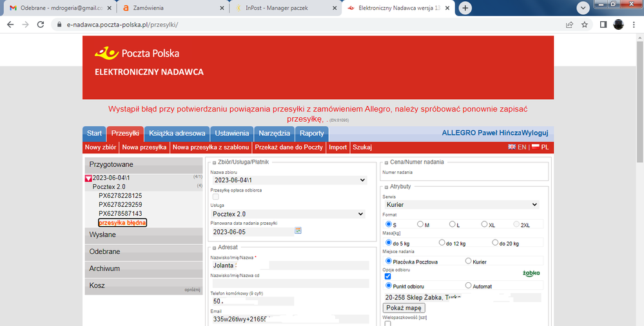Select shipment PX6278228125
The image size is (644, 326).
(x=121, y=196)
